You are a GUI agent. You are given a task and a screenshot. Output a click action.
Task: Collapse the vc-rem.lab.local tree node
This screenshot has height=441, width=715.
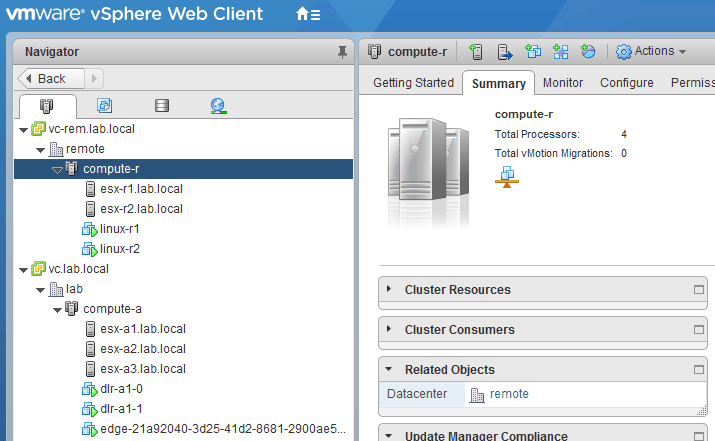point(23,130)
